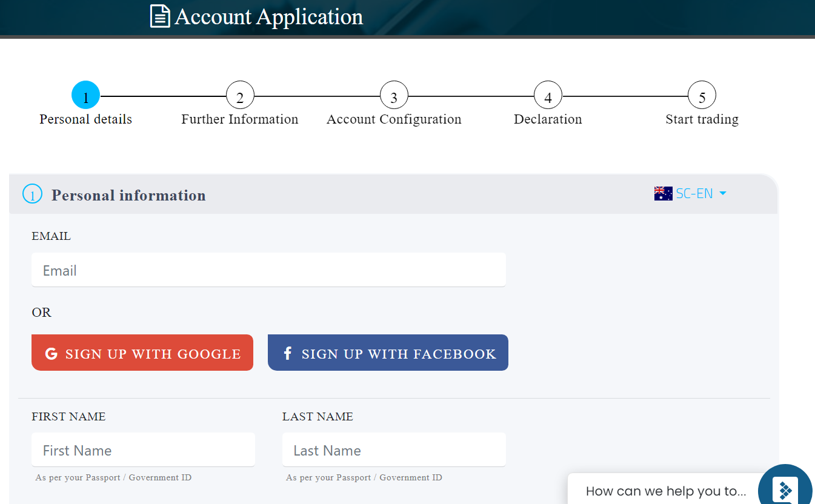Image resolution: width=815 pixels, height=504 pixels.
Task: Click the 'How can we help you' chat bubble
Action: tap(665, 491)
